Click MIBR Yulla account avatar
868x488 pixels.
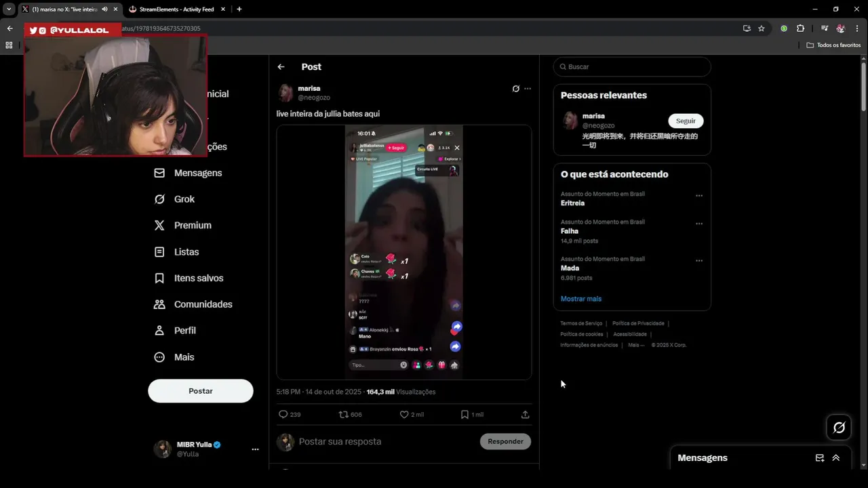coord(163,449)
